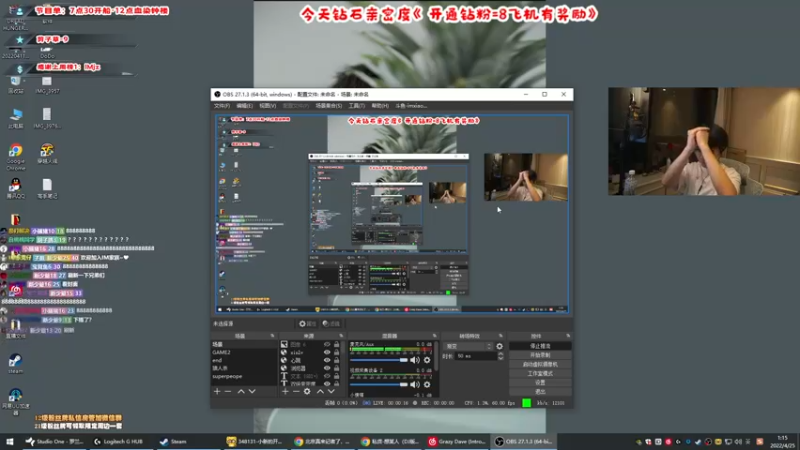Add a new scene with the plus icon
Image resolution: width=800 pixels, height=450 pixels.
217,391
